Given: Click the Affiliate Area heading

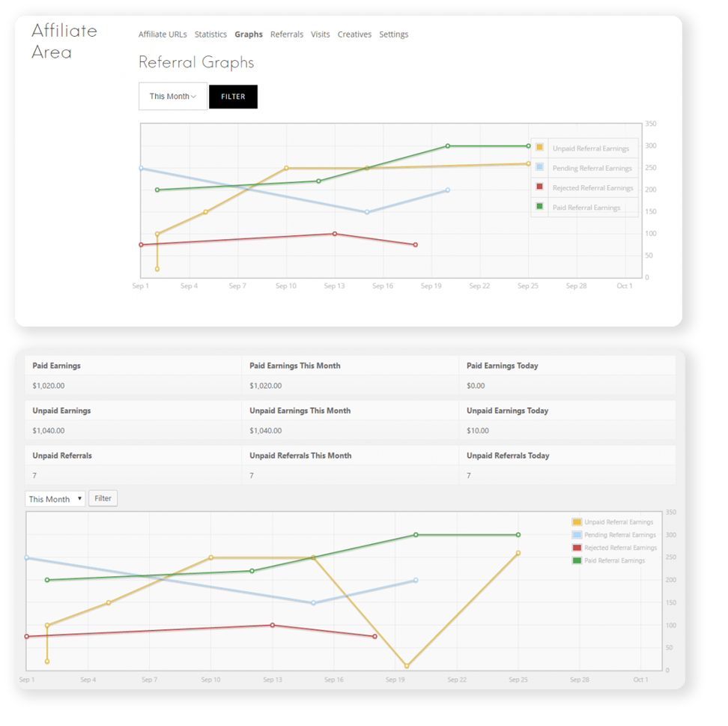Looking at the screenshot, I should (64, 41).
